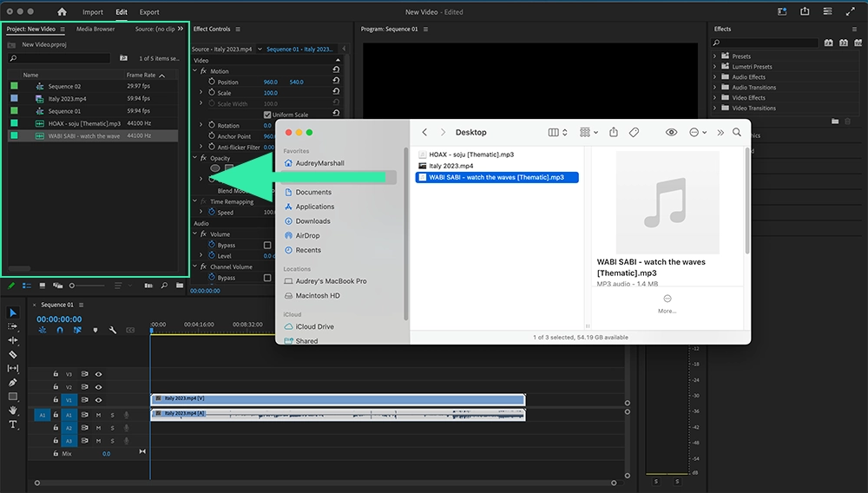Toggle the Position animation stopwatch
This screenshot has width=868, height=493.
pyautogui.click(x=212, y=82)
